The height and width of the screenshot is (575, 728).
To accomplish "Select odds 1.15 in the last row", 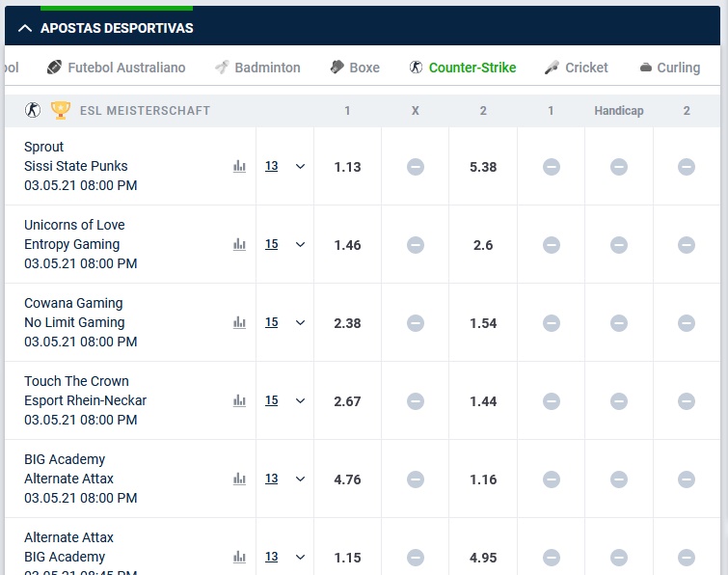I will (347, 557).
